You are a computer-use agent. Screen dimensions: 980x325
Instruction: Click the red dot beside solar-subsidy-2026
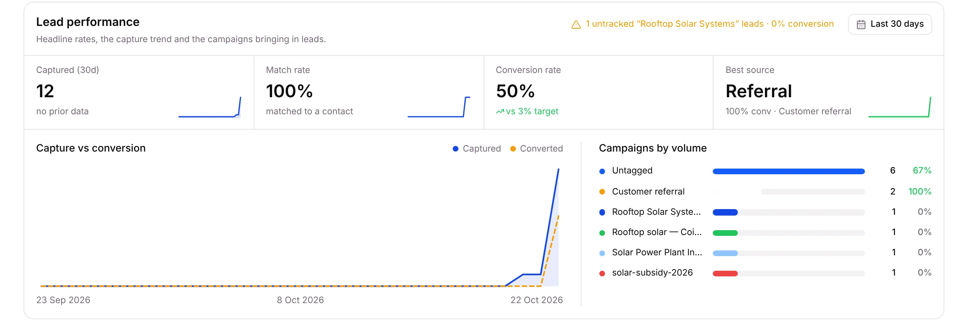pos(602,274)
